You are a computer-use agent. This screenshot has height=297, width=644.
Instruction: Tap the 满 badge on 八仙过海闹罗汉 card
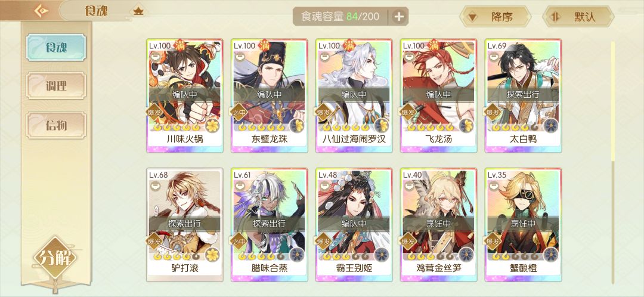[349, 45]
